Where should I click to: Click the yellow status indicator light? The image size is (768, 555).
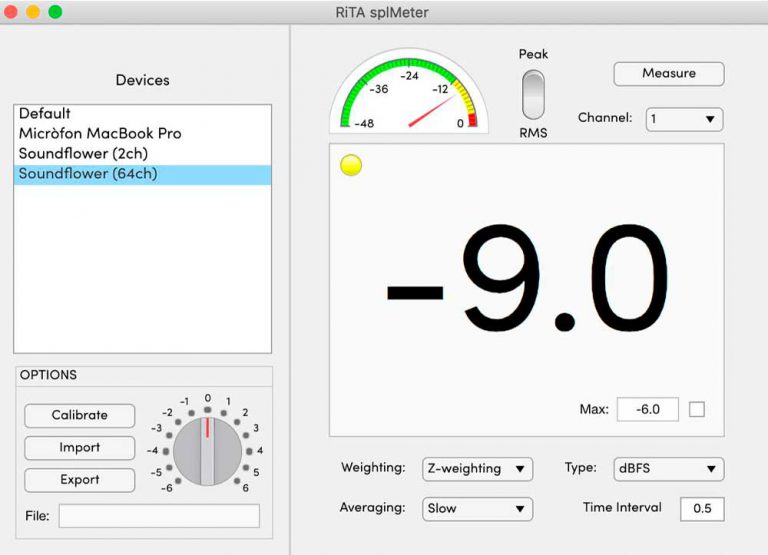tap(351, 165)
